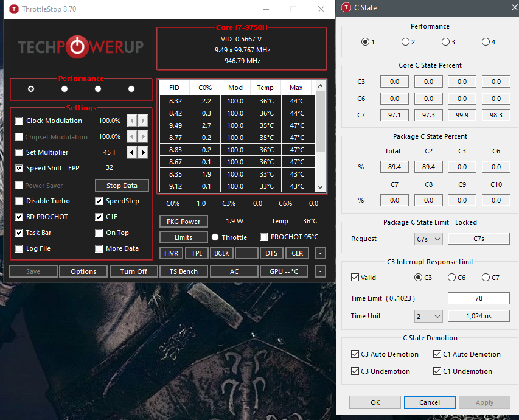Click the Time Limit input field

[479, 298]
